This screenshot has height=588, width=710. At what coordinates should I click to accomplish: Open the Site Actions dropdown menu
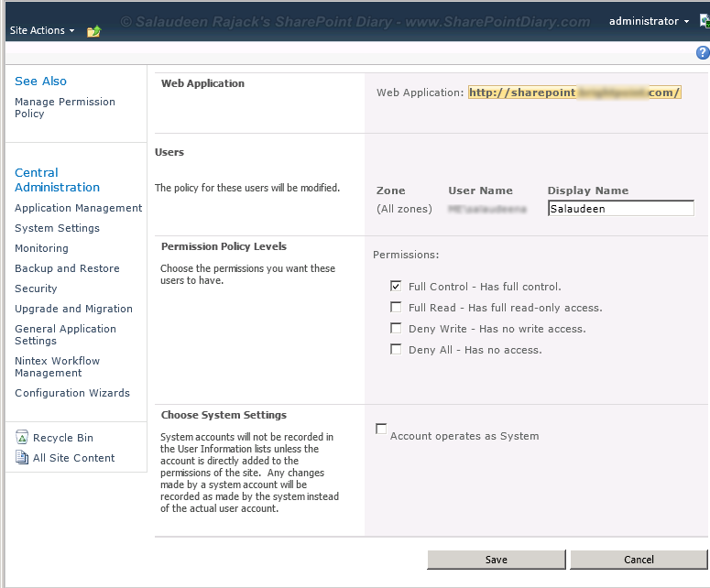tap(42, 30)
